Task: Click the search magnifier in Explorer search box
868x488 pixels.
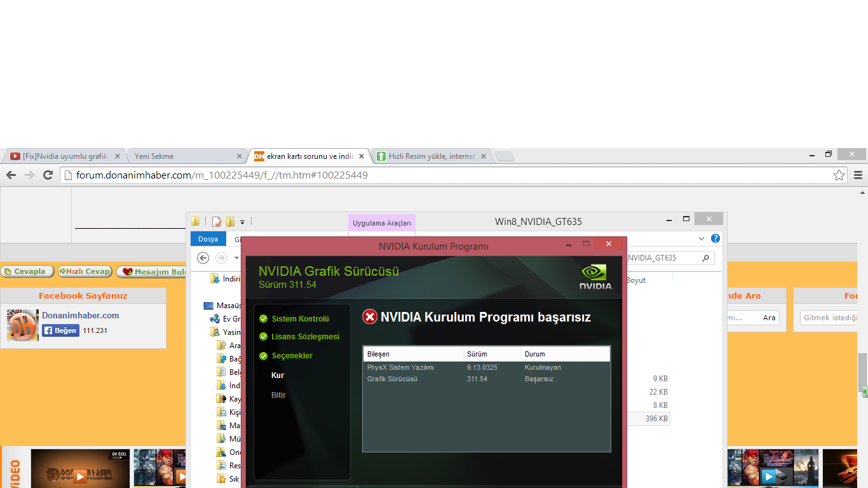Action: [705, 258]
